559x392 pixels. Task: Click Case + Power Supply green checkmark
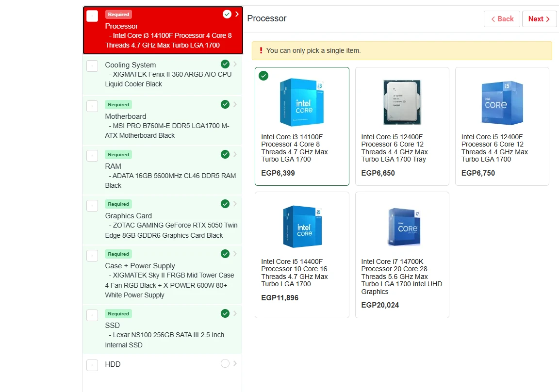225,254
